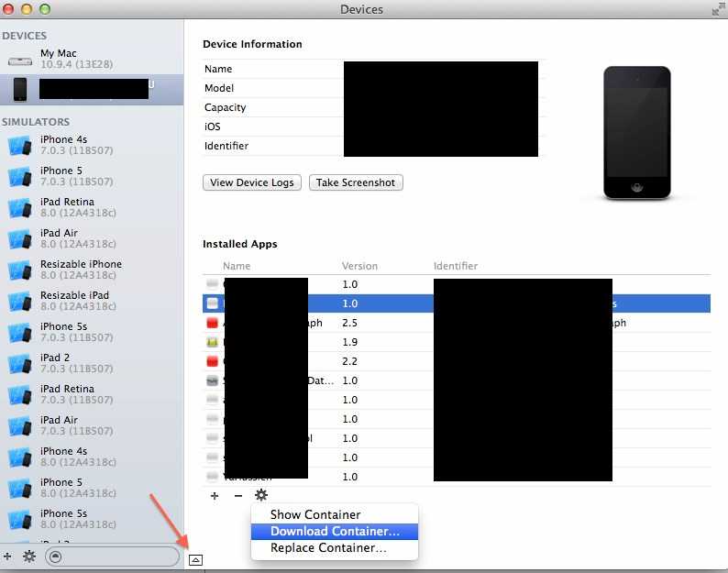Toggle the device console disclosure button
The width and height of the screenshot is (728, 573).
click(x=195, y=560)
